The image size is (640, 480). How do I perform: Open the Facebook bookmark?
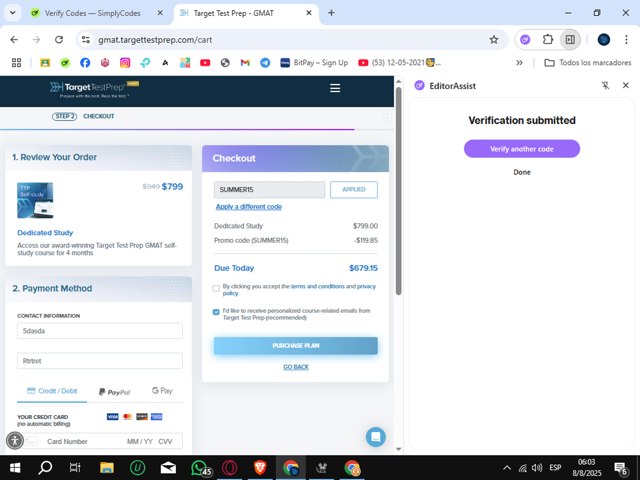[85, 62]
